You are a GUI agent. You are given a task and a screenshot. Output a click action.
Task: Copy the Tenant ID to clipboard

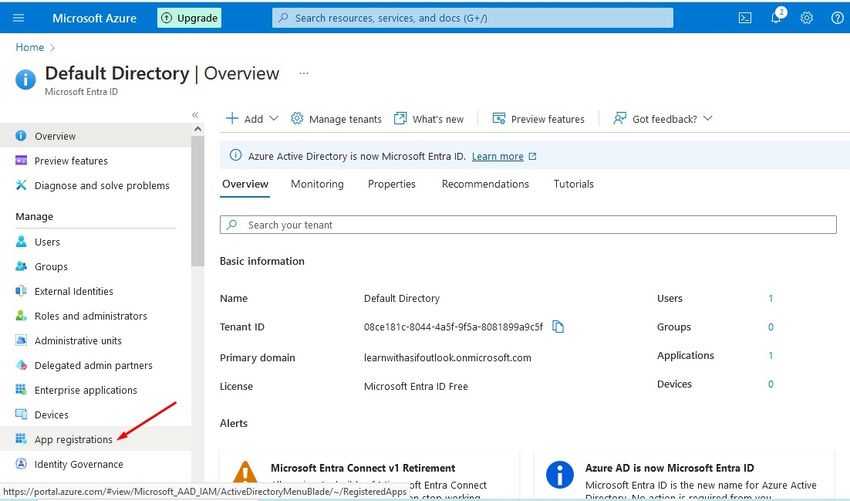tap(559, 327)
